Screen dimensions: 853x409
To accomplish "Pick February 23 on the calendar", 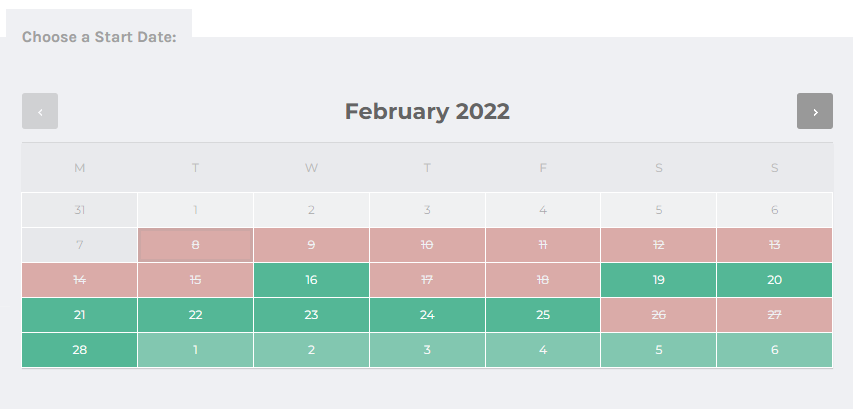I will [x=311, y=315].
